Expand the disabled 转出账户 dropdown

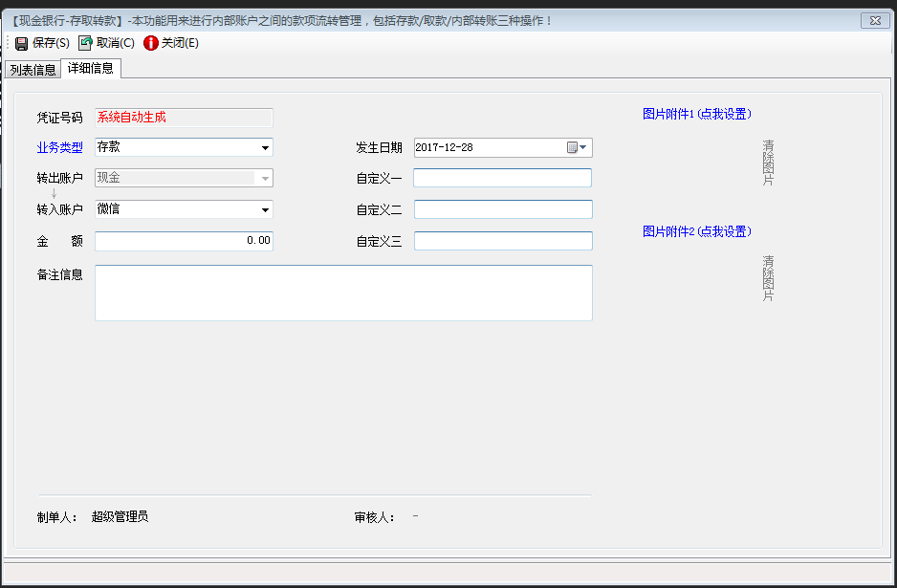265,178
